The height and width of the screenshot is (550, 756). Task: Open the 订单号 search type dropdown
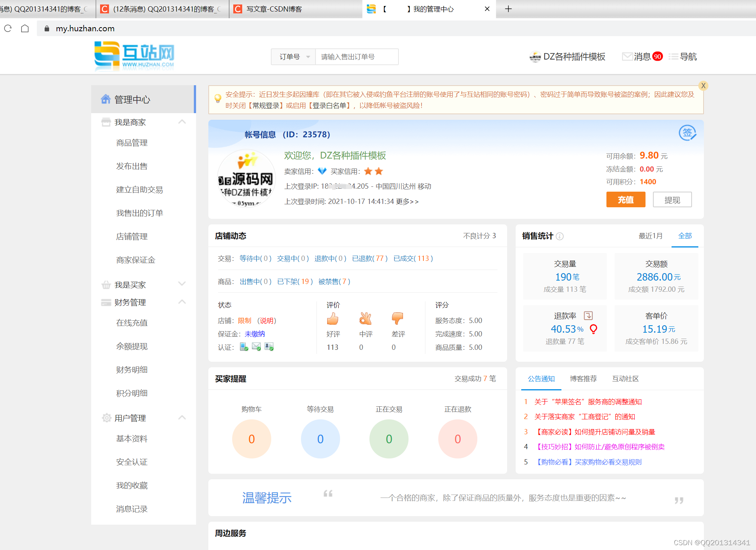tap(294, 57)
